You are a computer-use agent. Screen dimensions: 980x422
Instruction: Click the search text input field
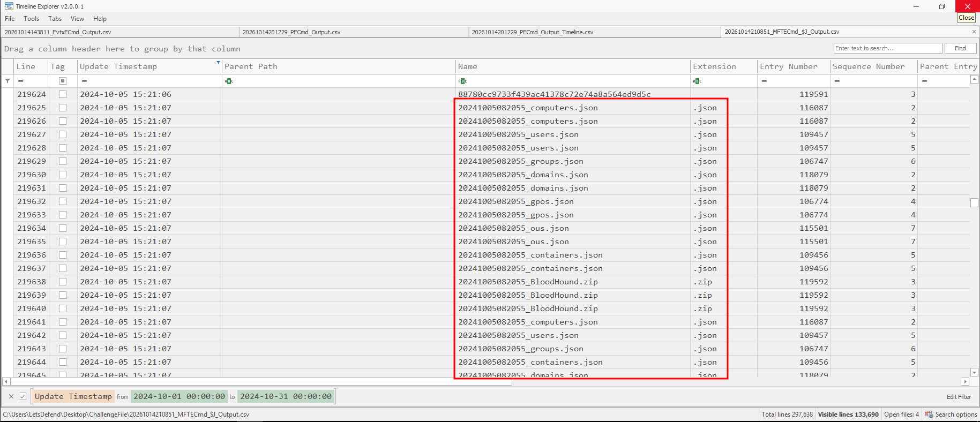pyautogui.click(x=888, y=48)
